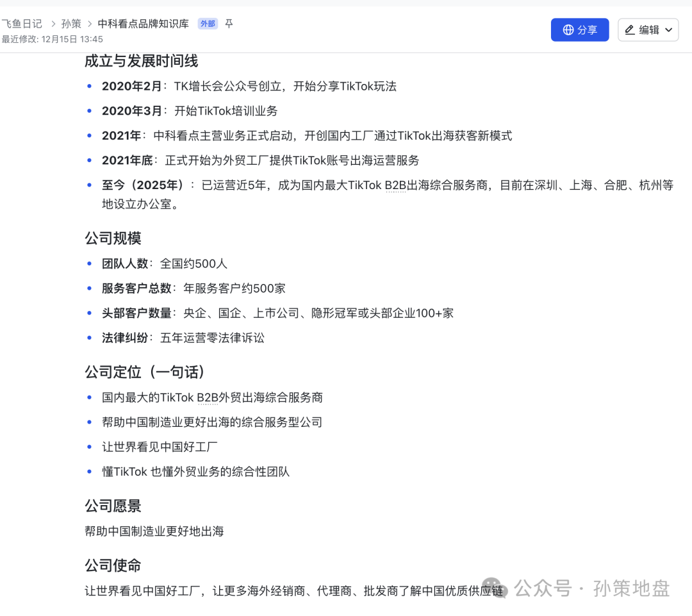Open the 飞鱼日记 breadcrumb
Viewport: 692px width, 616px height.
point(22,24)
